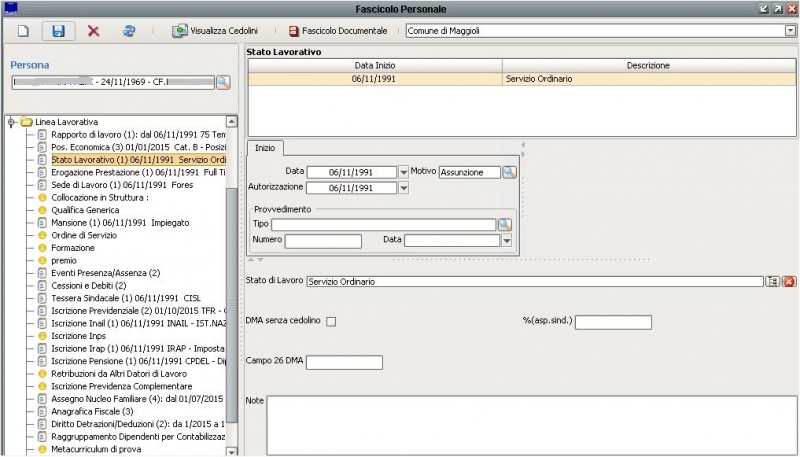
Task: Click lookup icon beside Provvedimento Tipo field
Action: (x=505, y=224)
